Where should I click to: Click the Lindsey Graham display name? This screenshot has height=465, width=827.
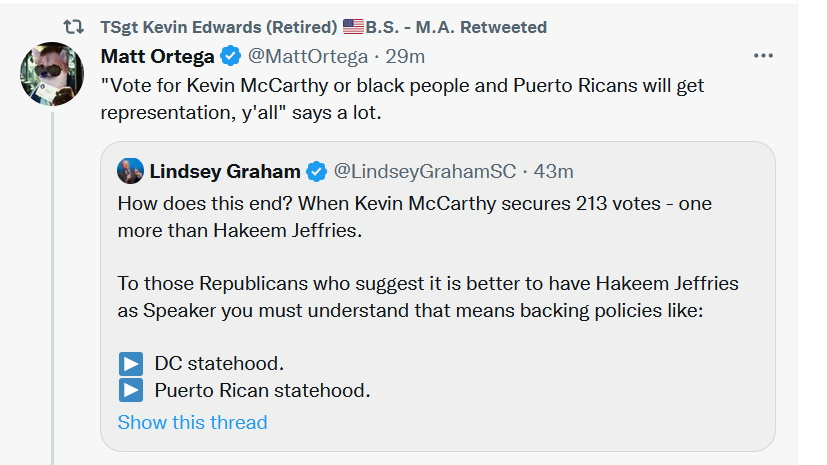click(225, 171)
